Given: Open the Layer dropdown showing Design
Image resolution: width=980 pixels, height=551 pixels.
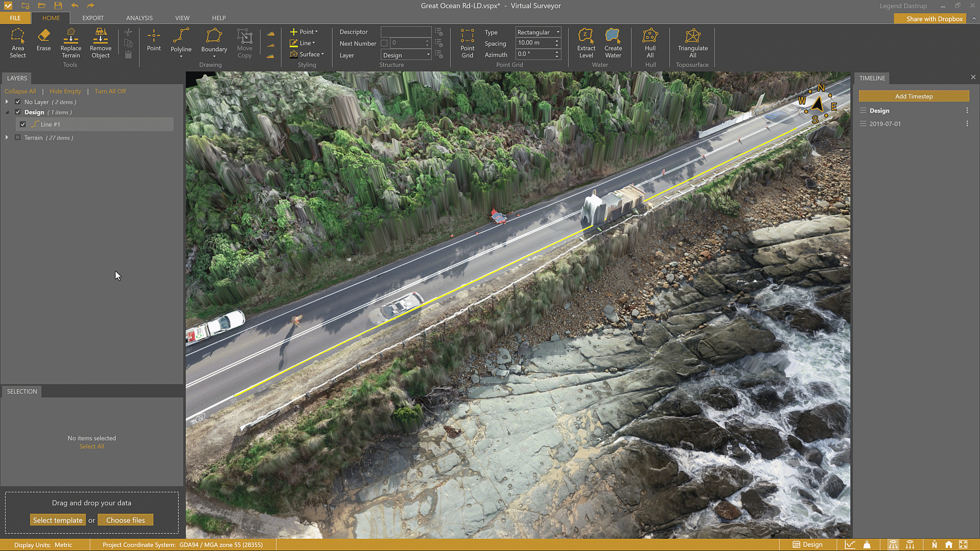Looking at the screenshot, I should pos(406,55).
